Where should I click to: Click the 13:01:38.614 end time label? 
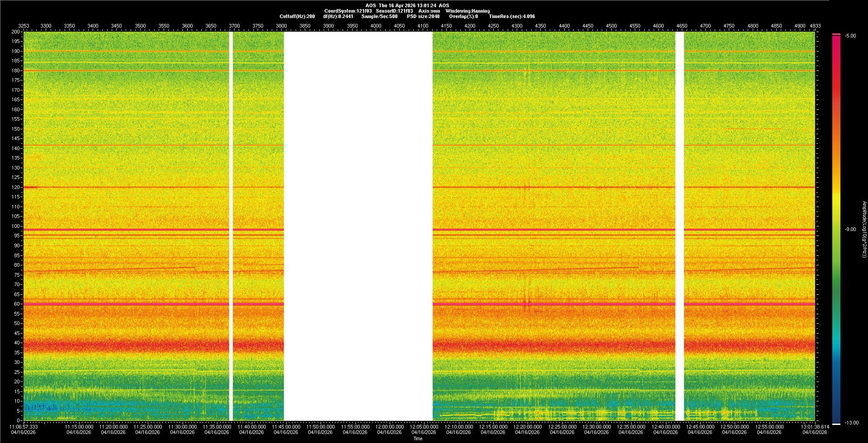(x=815, y=427)
